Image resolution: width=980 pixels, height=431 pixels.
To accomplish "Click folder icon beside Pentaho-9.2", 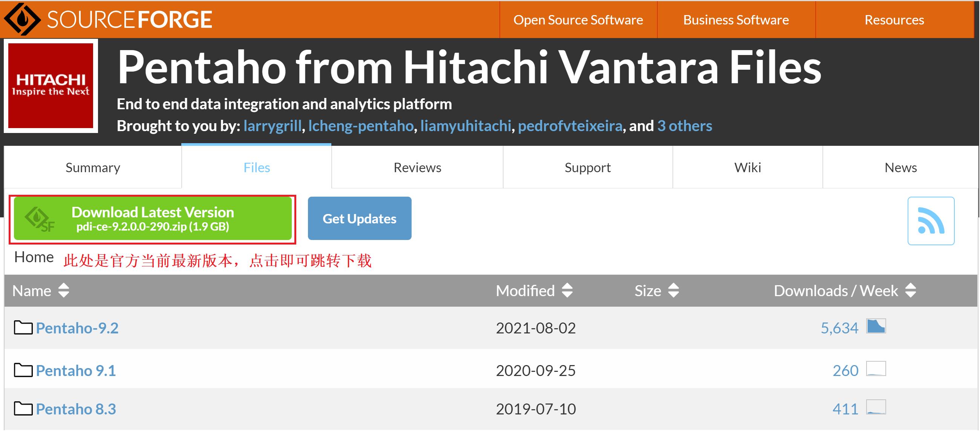I will [x=23, y=327].
